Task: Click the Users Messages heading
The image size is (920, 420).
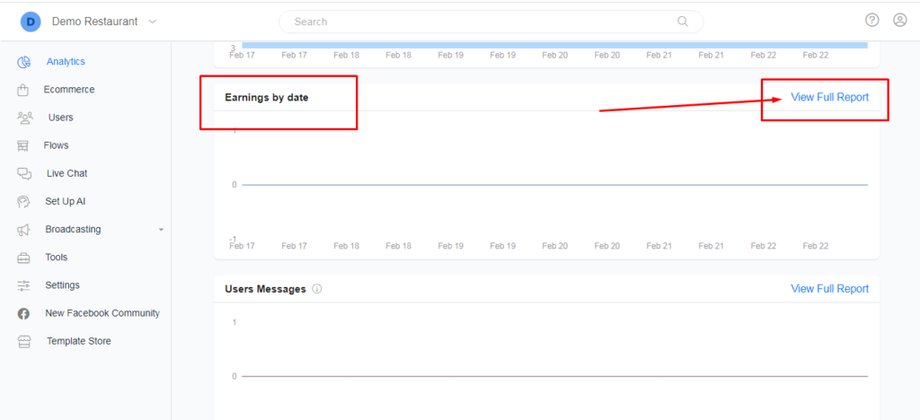Action: coord(265,289)
